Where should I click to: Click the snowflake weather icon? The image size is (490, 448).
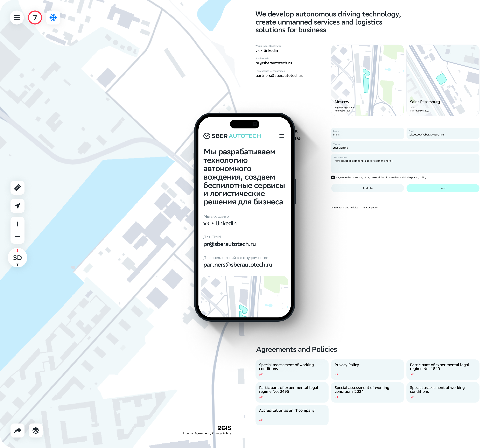tap(53, 17)
